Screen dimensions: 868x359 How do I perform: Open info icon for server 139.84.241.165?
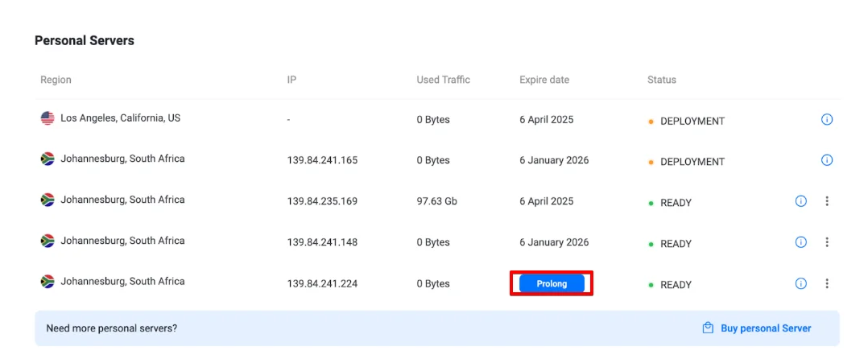tap(826, 160)
